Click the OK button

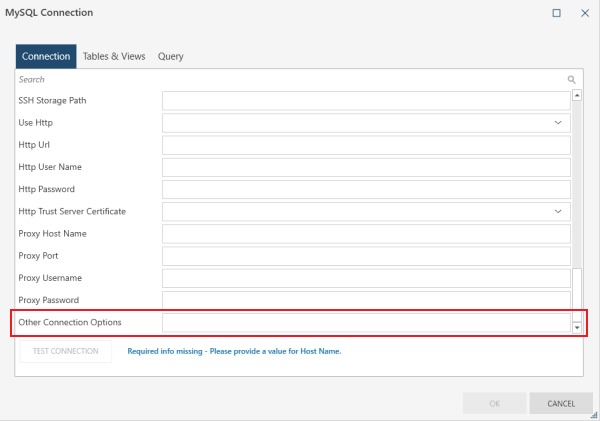coord(493,404)
